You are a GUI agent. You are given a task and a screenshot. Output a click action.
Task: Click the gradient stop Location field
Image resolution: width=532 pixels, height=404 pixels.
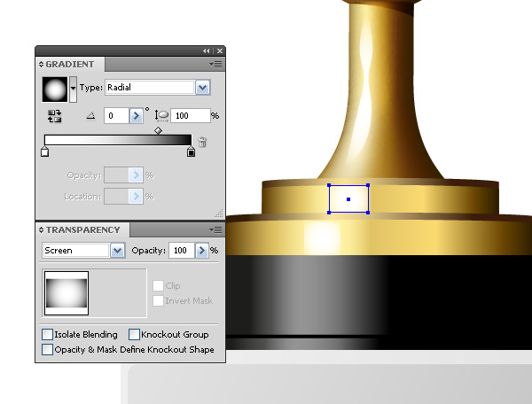click(x=116, y=196)
